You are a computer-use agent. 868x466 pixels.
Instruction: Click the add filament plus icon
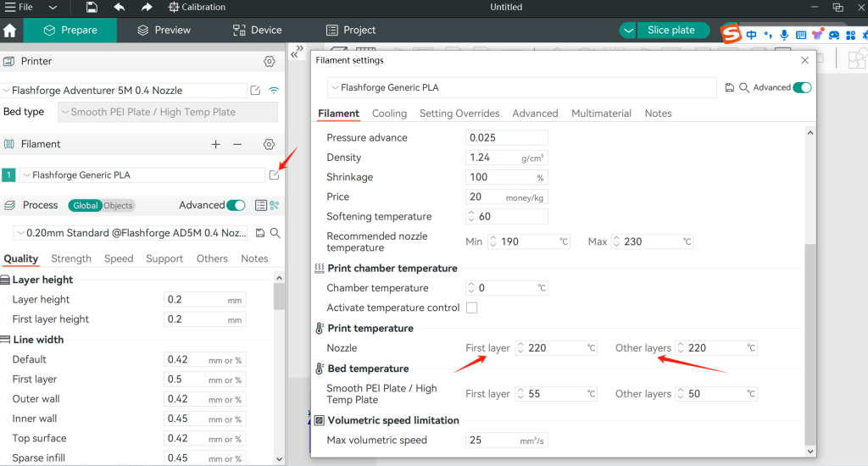216,145
